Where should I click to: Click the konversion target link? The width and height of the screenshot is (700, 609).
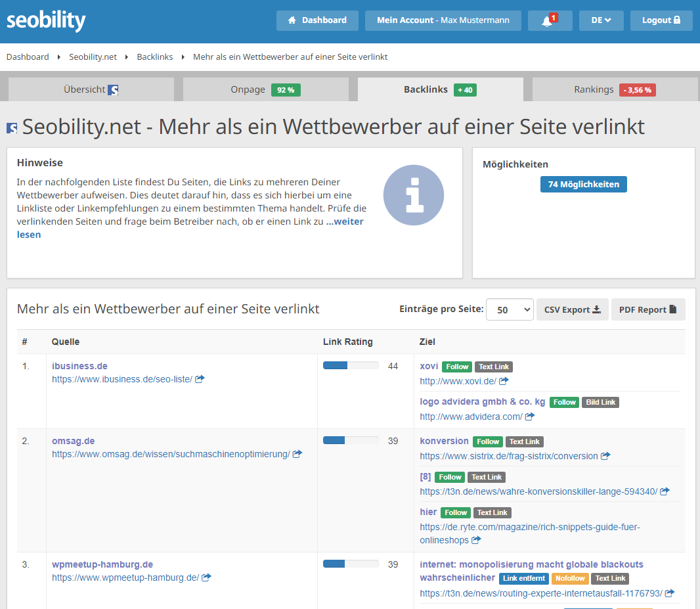[x=444, y=441]
